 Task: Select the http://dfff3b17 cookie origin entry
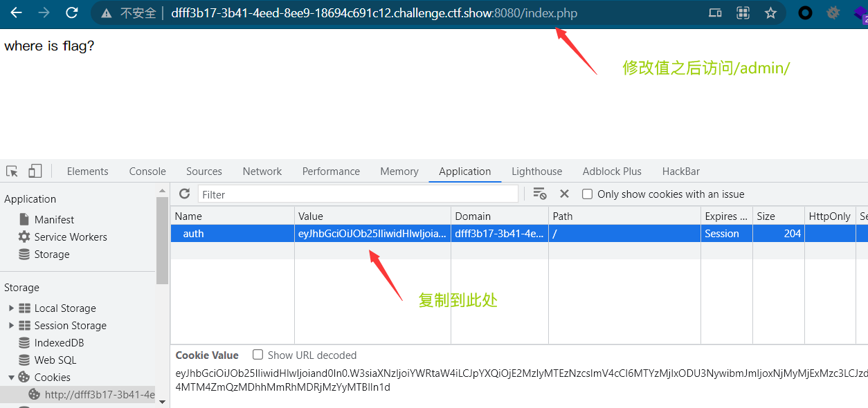click(x=100, y=394)
